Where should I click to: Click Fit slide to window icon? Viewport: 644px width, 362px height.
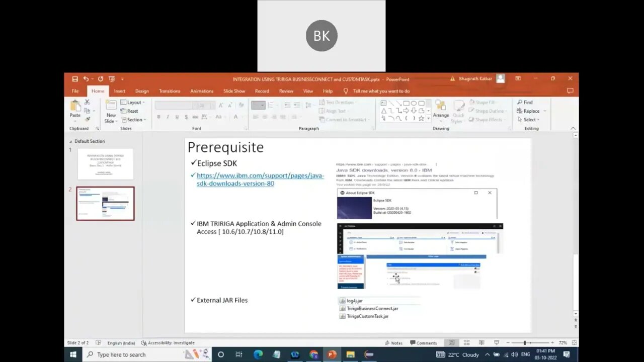(574, 343)
